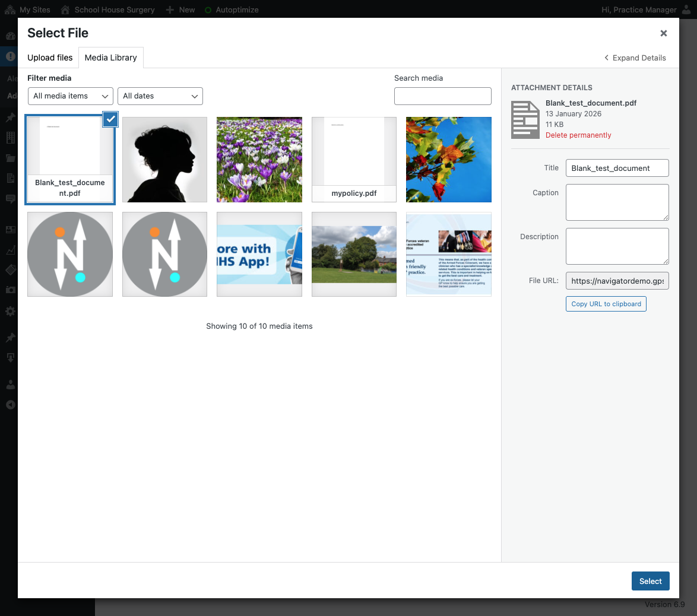Screen dimensions: 697x616
Task: Click the download arrow icon in sidebar
Action: pos(11,358)
